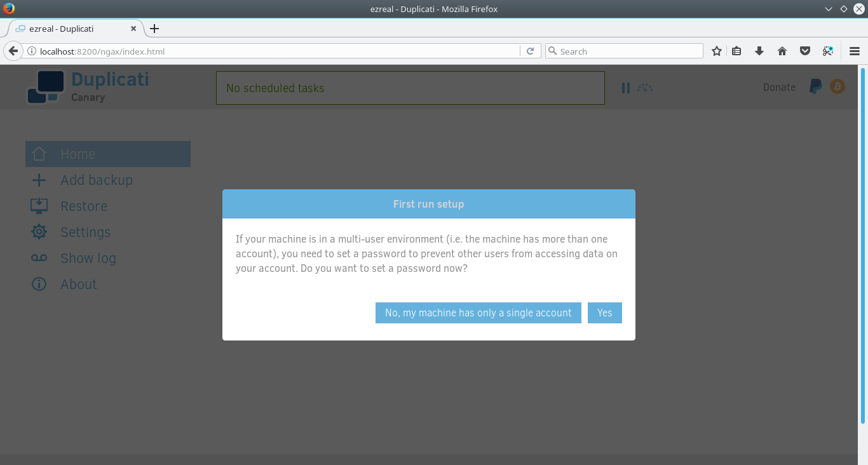868x465 pixels.
Task: Open the About page
Action: pos(79,285)
